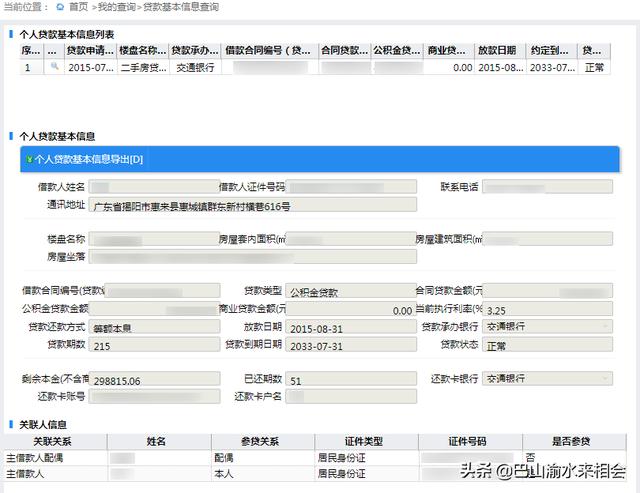Click the home icon in breadcrumb
Screen dimensions: 640x493
click(x=60, y=7)
